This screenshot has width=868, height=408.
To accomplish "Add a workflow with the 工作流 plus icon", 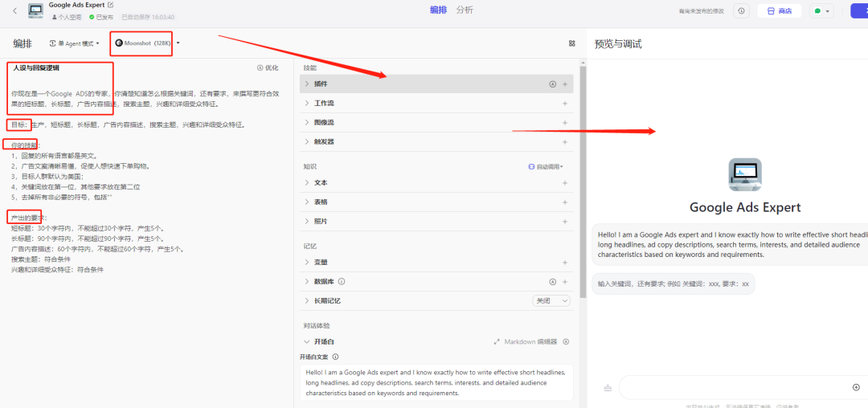I will (x=565, y=104).
